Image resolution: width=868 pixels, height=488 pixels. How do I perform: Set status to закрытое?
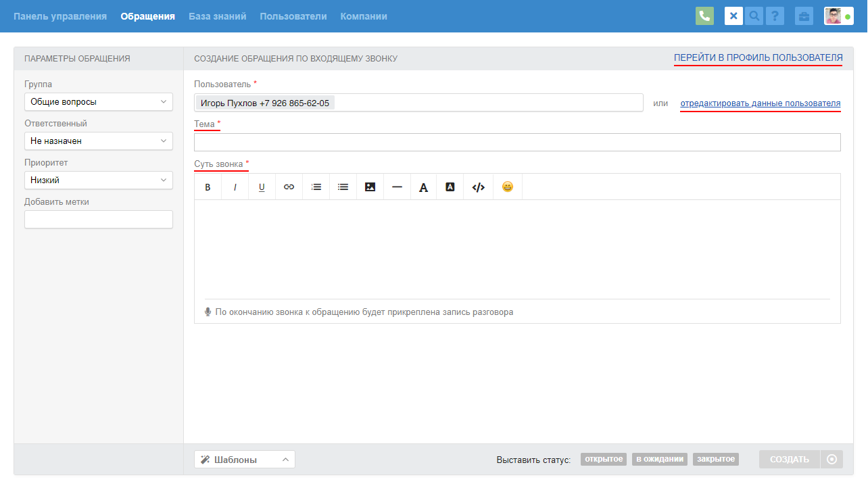click(x=715, y=460)
